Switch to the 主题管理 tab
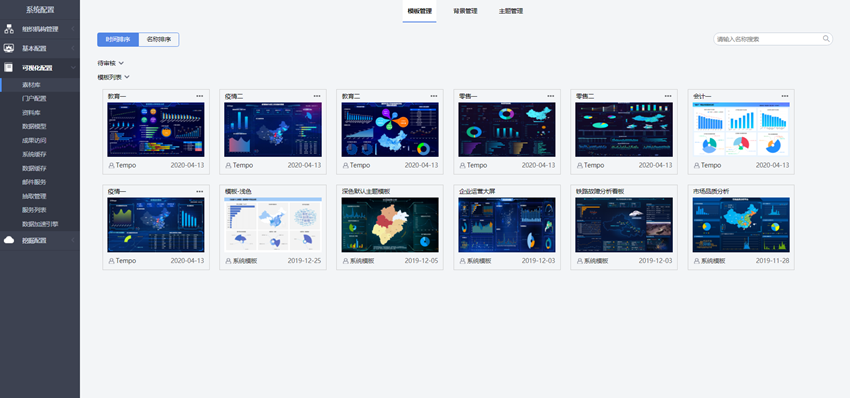850x398 pixels. point(511,11)
